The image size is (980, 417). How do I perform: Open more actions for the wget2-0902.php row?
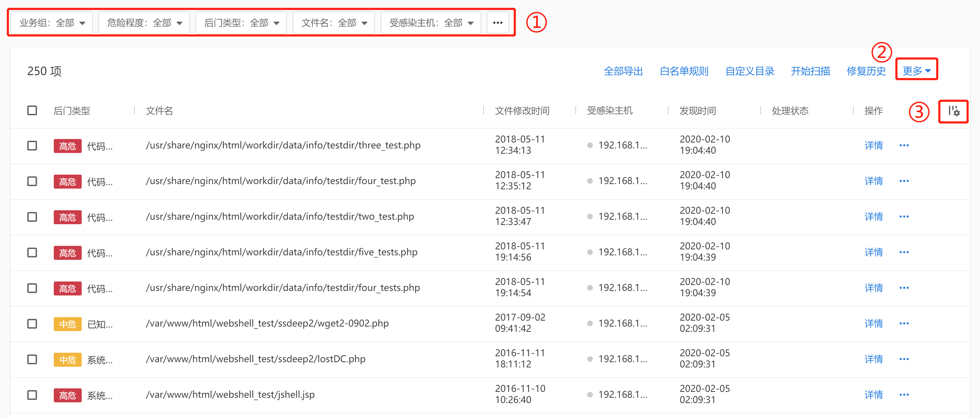coord(904,323)
